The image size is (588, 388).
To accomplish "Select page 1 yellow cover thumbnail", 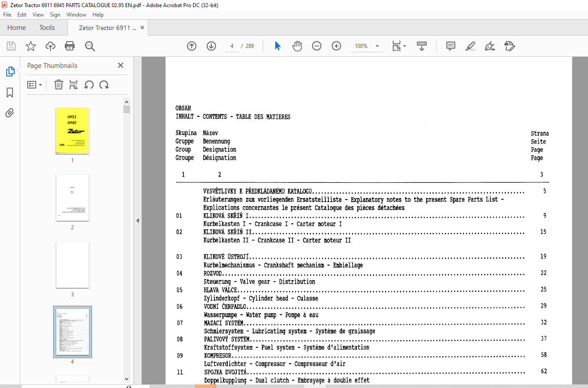I will [x=72, y=131].
